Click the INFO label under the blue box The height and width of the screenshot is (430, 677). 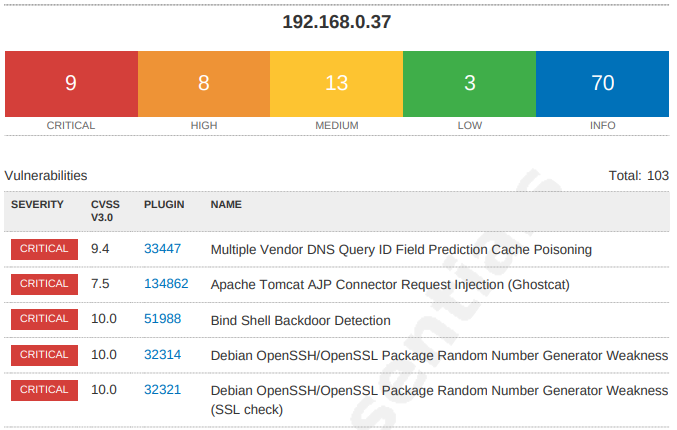click(x=603, y=126)
